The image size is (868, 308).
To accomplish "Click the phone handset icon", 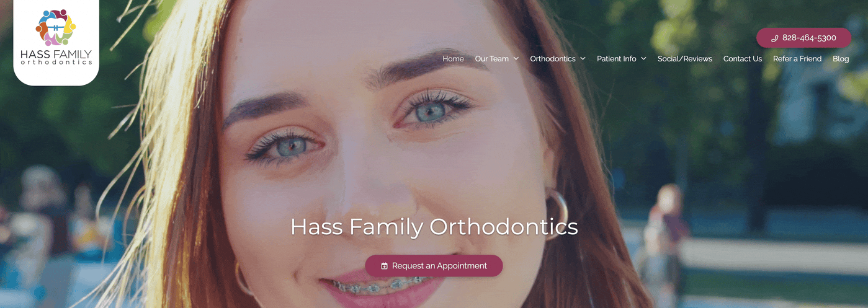I will (x=774, y=38).
